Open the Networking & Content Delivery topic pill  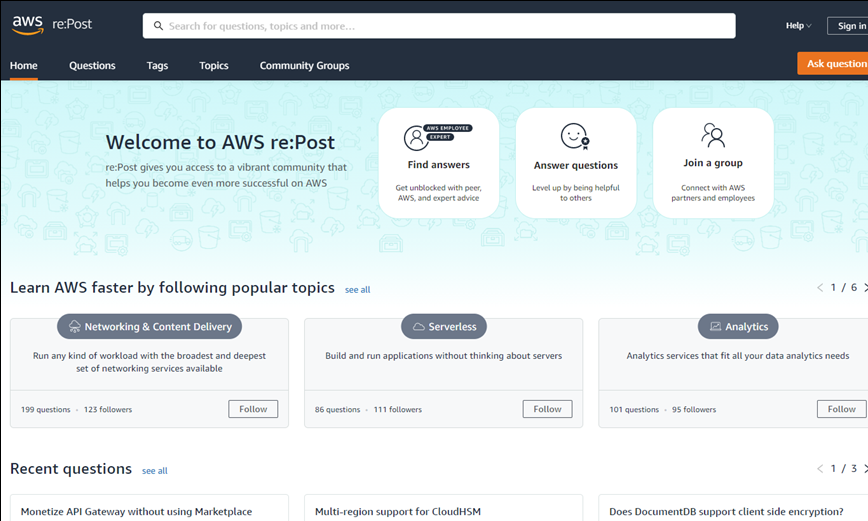149,327
